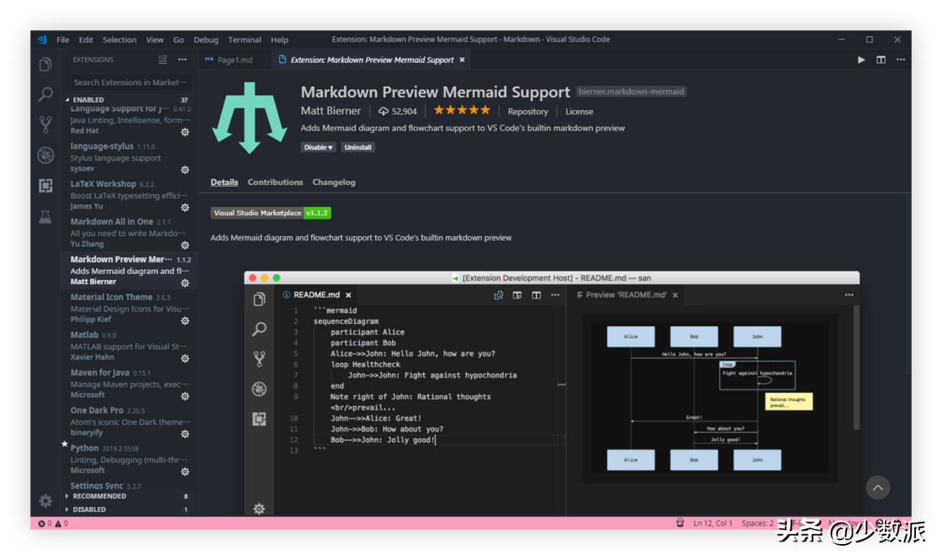Open the File menu

pos(62,40)
